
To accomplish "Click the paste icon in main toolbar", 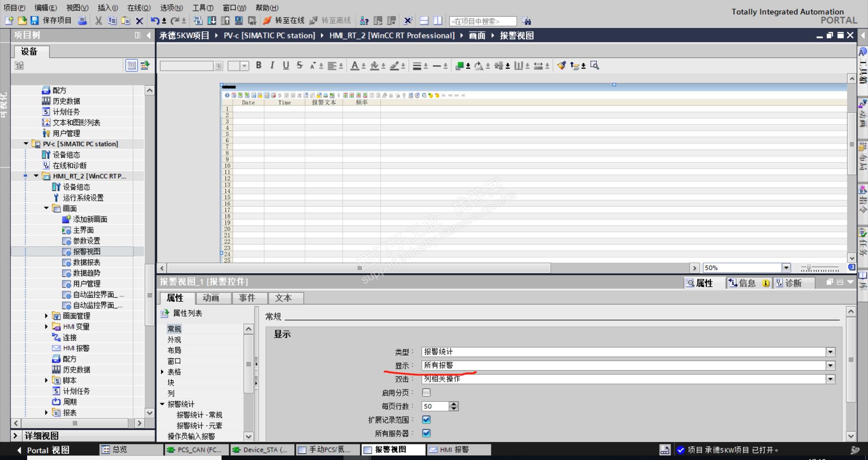I will point(126,20).
